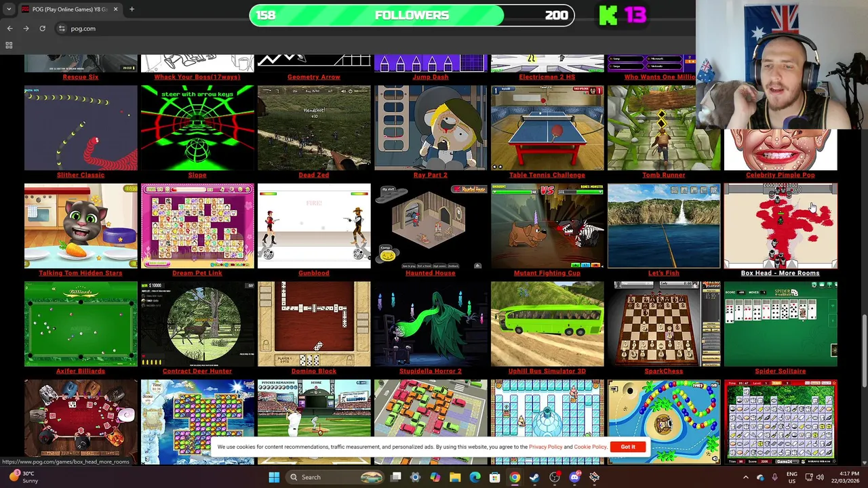Open Steam from the taskbar
This screenshot has width=868, height=488.
(534, 477)
